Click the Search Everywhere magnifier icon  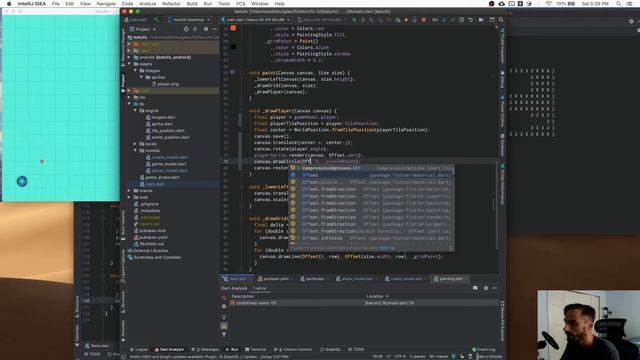tap(501, 20)
